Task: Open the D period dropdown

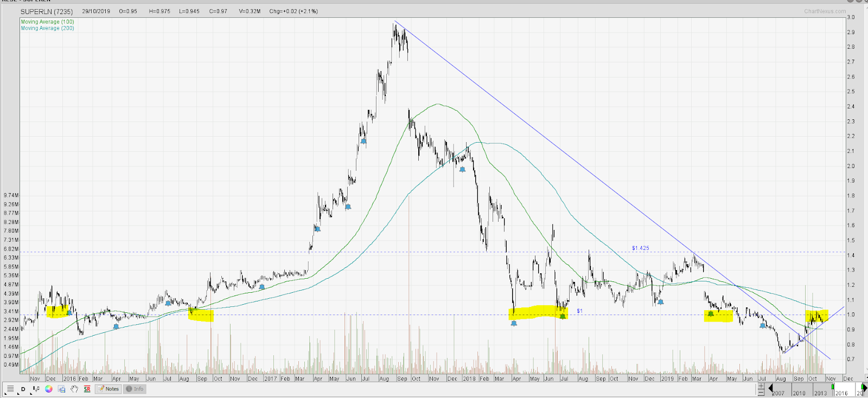Action: [23, 389]
